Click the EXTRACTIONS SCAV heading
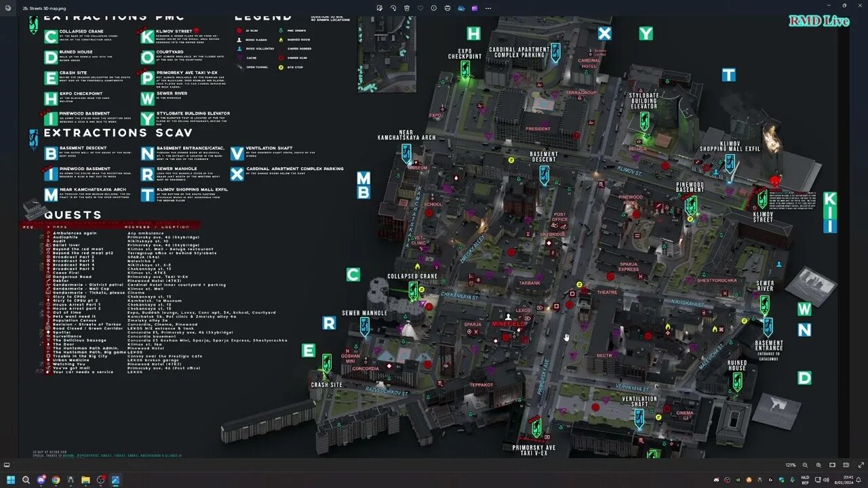 coord(119,133)
